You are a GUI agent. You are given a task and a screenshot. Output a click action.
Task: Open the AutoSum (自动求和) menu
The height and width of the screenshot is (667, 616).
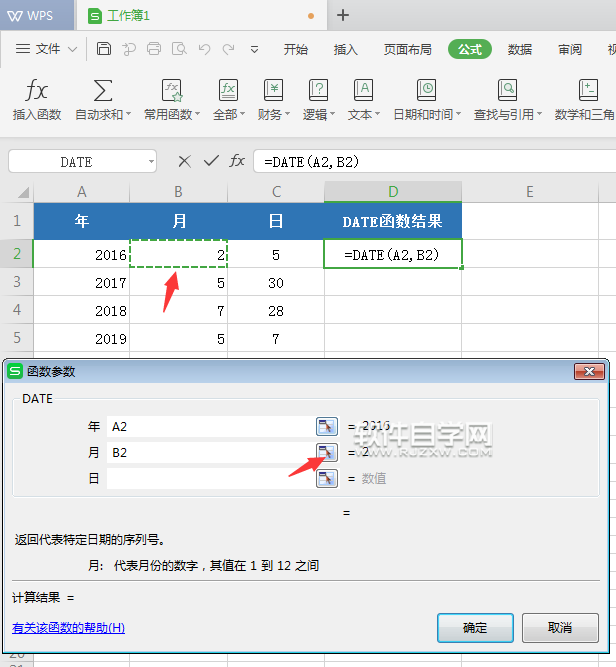pyautogui.click(x=103, y=100)
